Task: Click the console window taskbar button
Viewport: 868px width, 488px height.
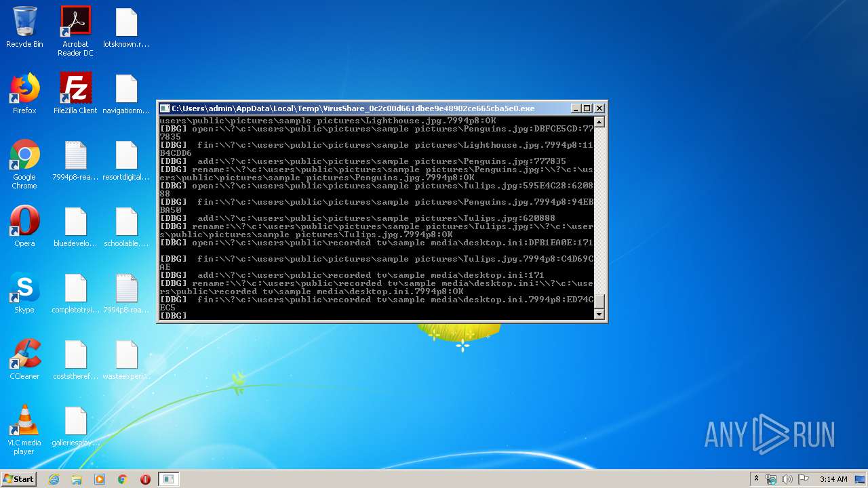Action: click(168, 479)
